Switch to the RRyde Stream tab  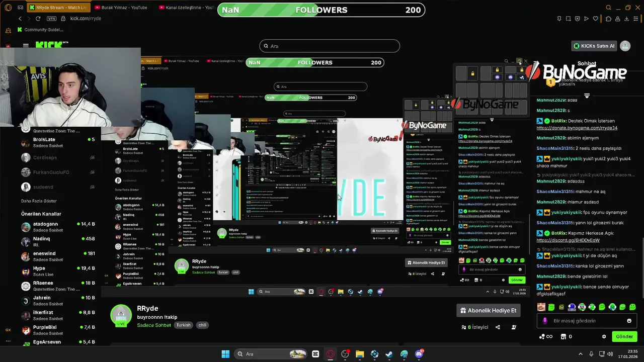pos(58,8)
